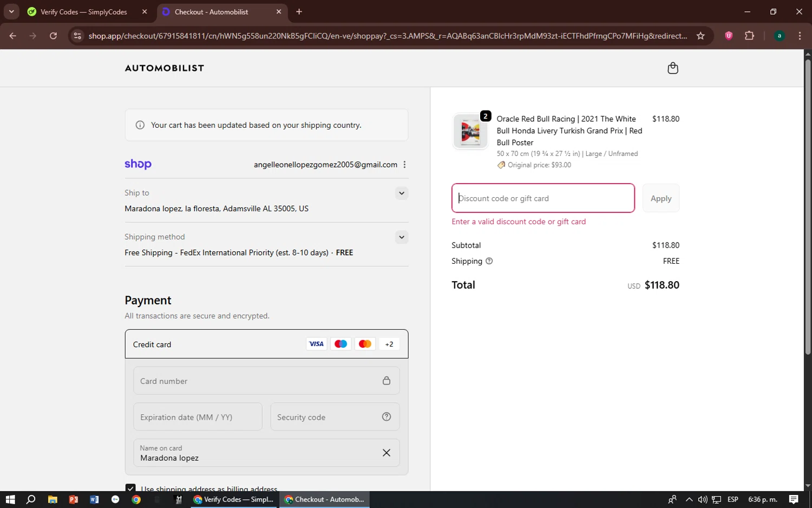Select Checkout - Automobilist taskbar window
This screenshot has width=812, height=508.
(325, 499)
